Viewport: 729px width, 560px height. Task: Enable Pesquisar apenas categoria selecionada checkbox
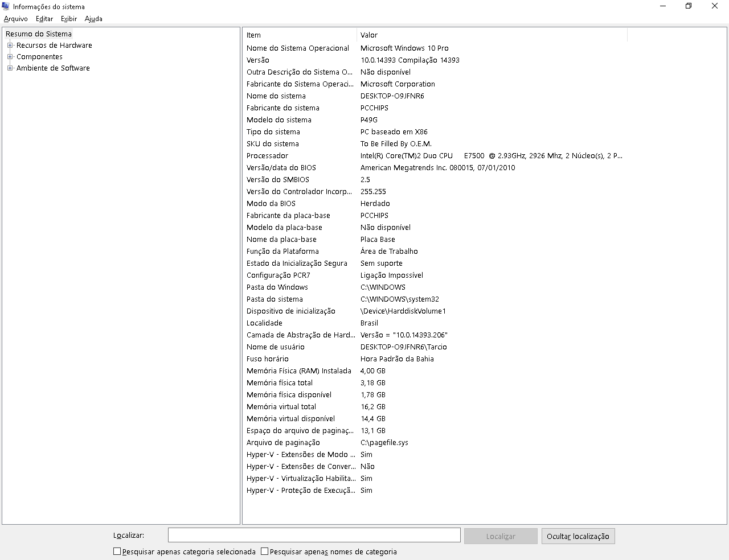coord(117,551)
